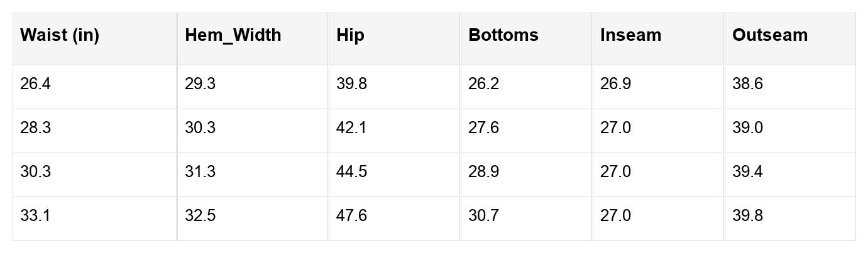Image resolution: width=868 pixels, height=253 pixels.
Task: Select the Hip column header
Action: (x=351, y=35)
